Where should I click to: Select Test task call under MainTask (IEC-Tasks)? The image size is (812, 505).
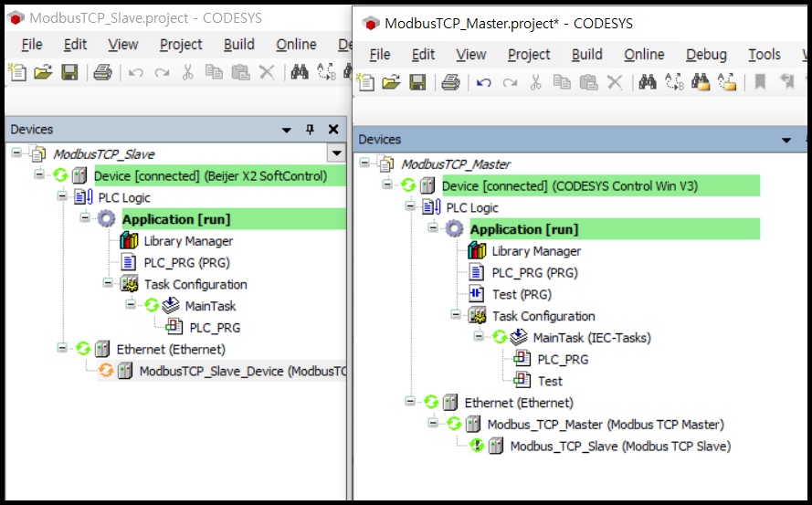(x=550, y=382)
